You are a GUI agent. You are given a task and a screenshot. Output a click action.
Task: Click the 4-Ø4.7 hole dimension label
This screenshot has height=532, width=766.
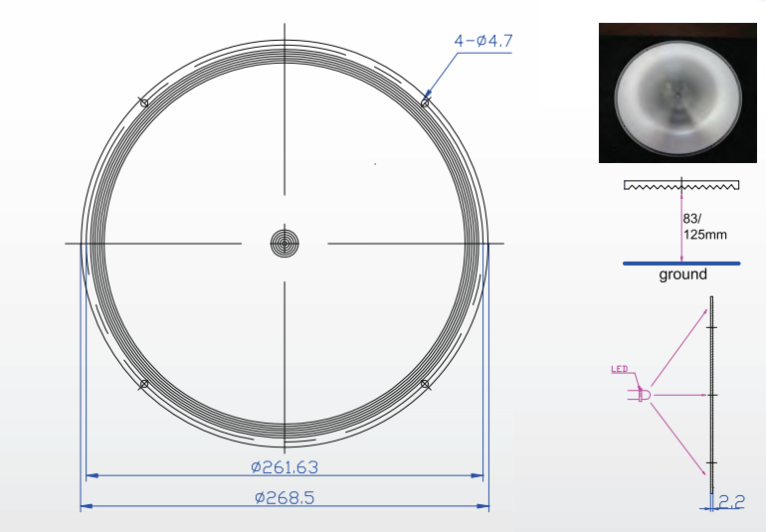point(483,41)
